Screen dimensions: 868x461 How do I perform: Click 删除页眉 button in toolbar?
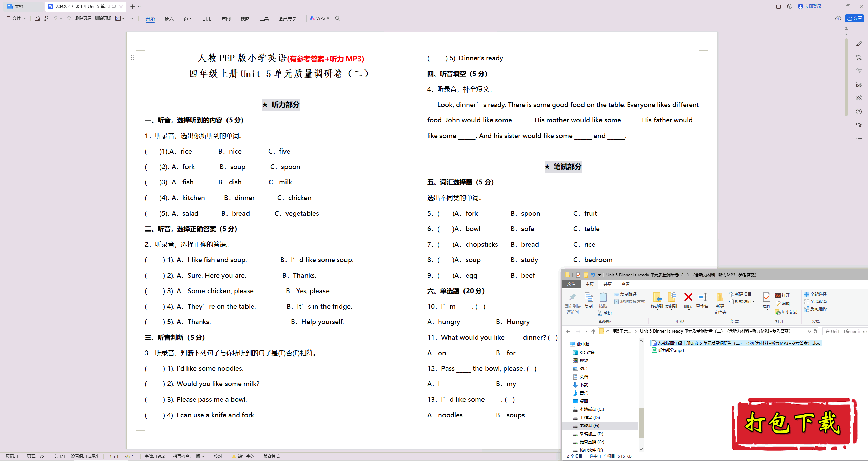click(83, 18)
